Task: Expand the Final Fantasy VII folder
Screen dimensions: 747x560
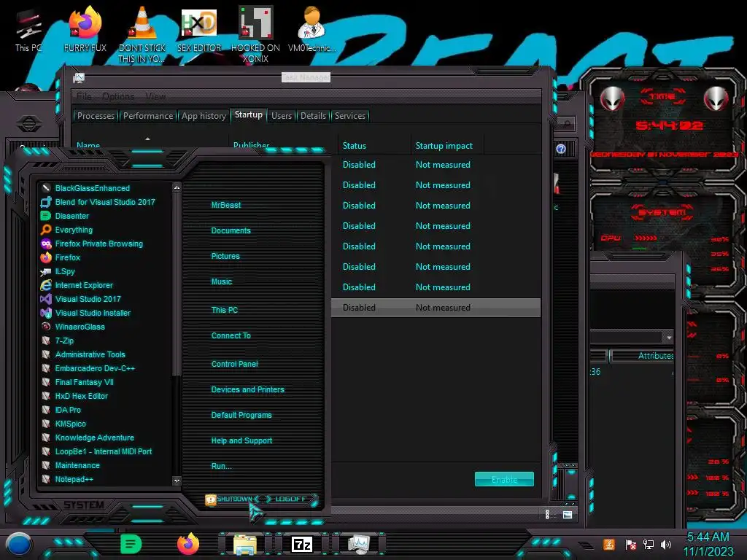Action: click(83, 382)
